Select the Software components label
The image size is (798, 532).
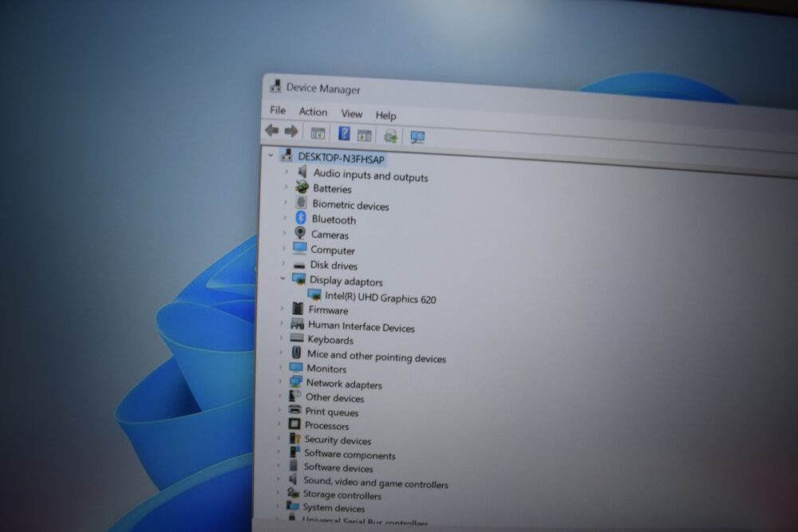350,454
